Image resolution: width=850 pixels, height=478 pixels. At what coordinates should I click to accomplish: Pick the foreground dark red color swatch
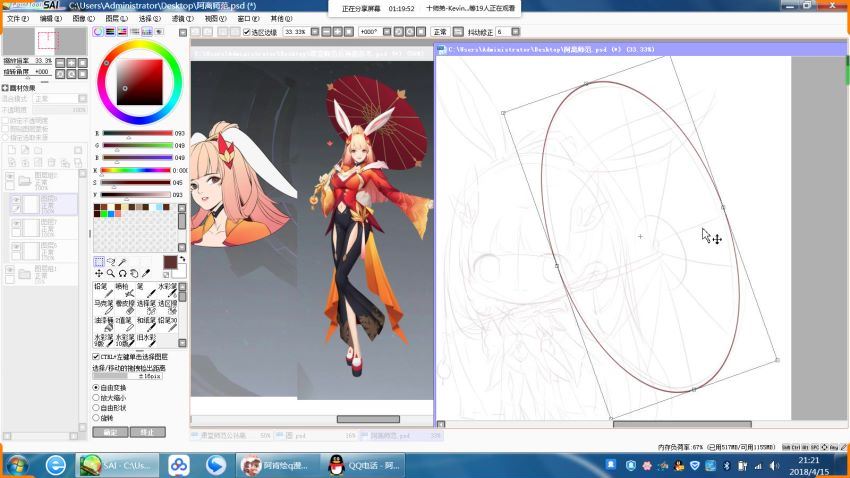170,262
